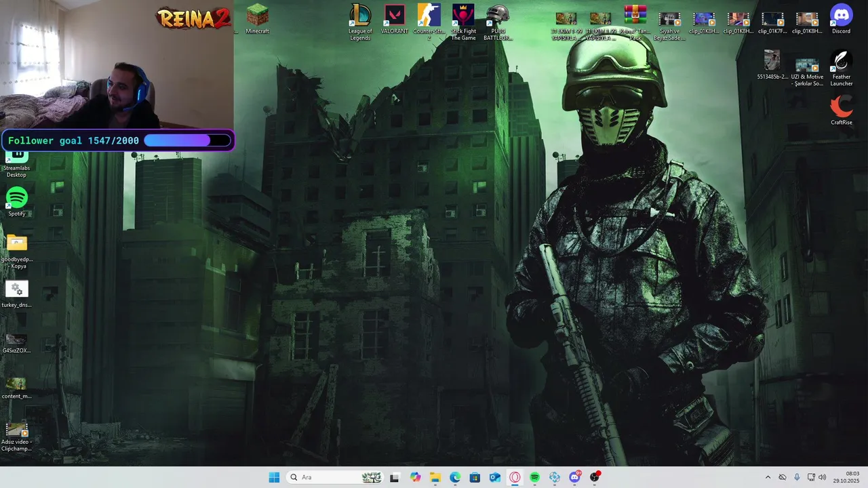The height and width of the screenshot is (488, 868).
Task: Select the Streamlabs Desktop shortcut
Action: coord(16,165)
